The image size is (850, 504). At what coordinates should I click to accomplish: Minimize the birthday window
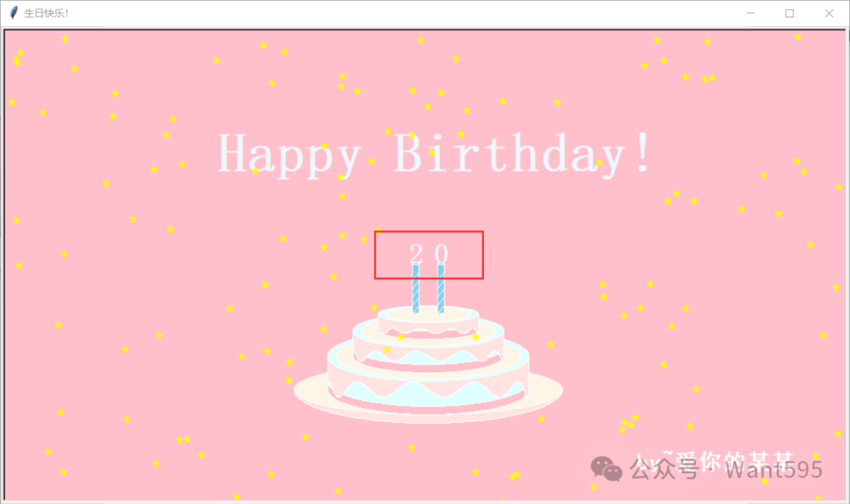pos(751,13)
